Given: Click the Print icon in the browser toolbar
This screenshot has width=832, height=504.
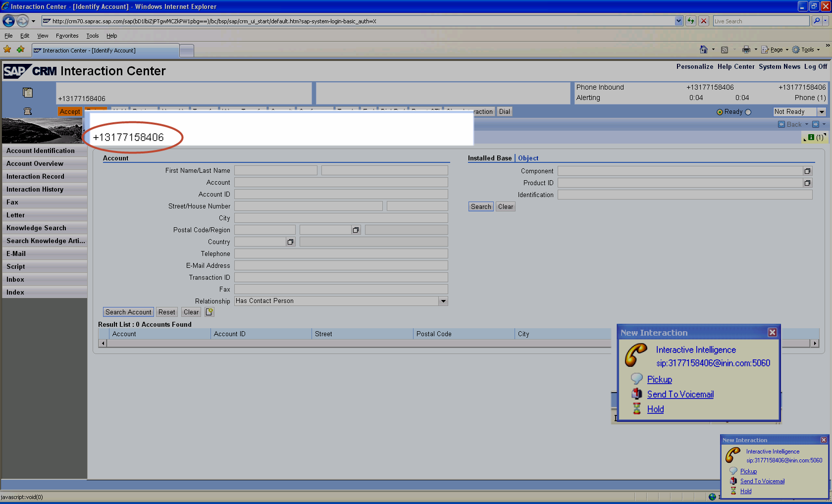Looking at the screenshot, I should (746, 50).
